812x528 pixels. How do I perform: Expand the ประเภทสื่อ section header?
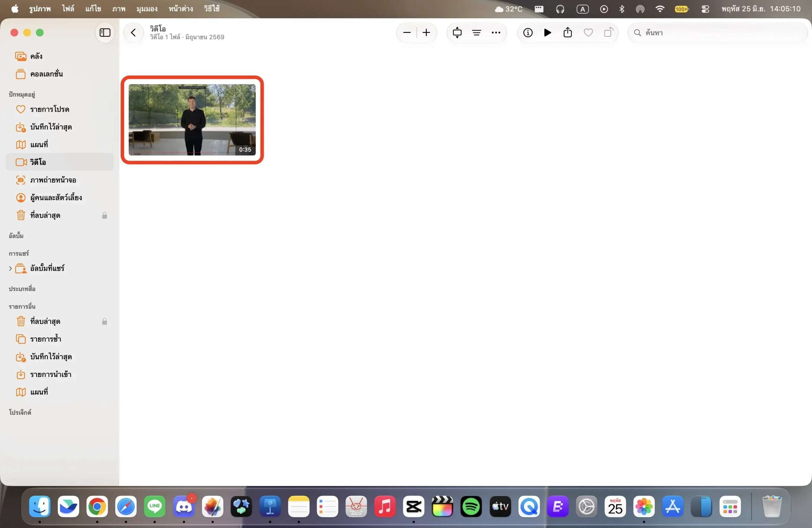pos(22,289)
